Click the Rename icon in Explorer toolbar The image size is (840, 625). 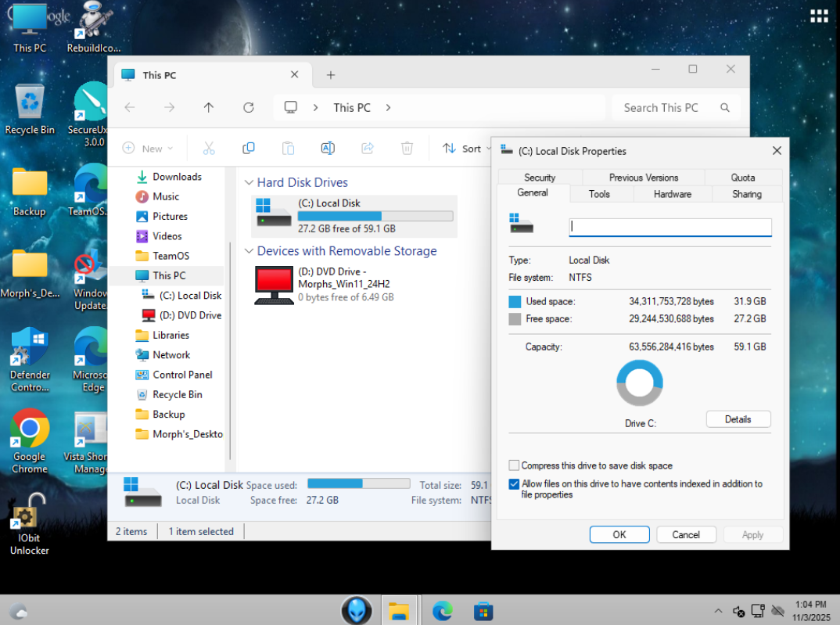[x=328, y=148]
